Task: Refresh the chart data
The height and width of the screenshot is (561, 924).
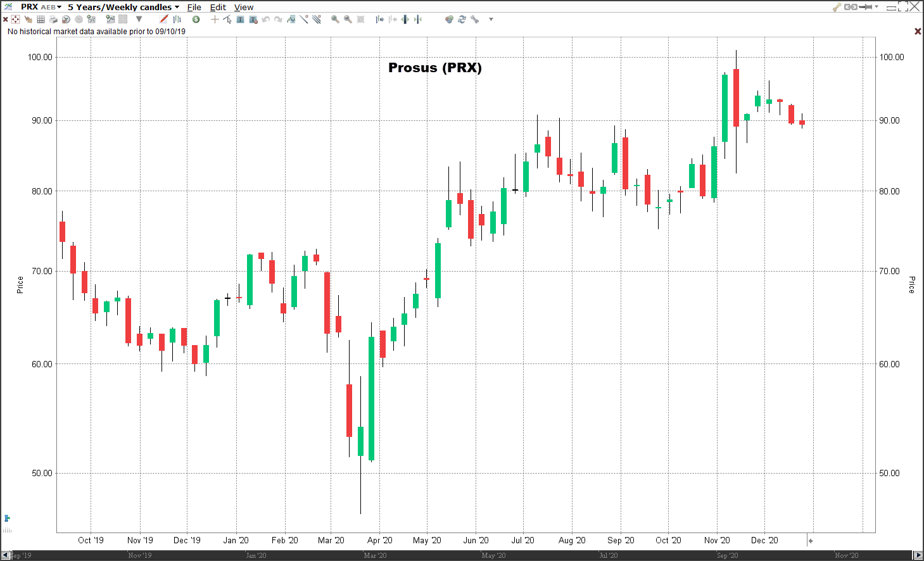Action: pos(462,19)
